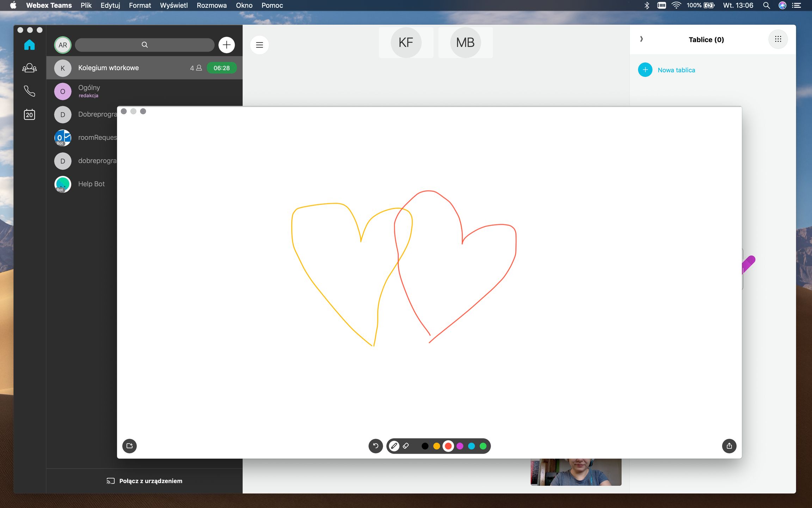The height and width of the screenshot is (508, 812).
Task: Collapse the Tablice panel chevron
Action: [641, 39]
